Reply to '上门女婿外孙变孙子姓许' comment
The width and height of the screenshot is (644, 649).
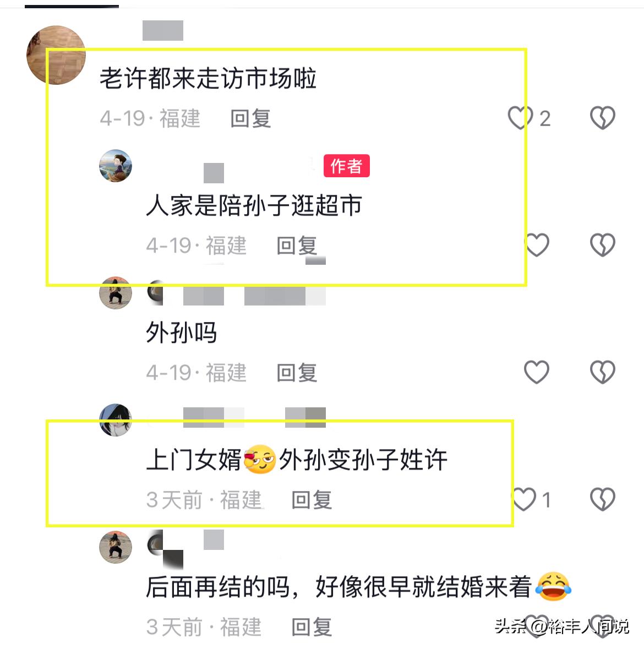312,500
